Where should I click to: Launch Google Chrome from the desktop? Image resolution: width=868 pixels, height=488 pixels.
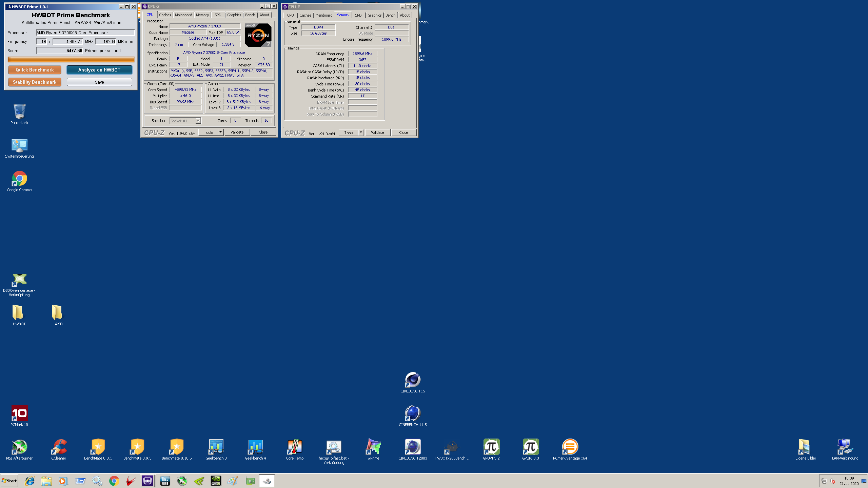(19, 181)
